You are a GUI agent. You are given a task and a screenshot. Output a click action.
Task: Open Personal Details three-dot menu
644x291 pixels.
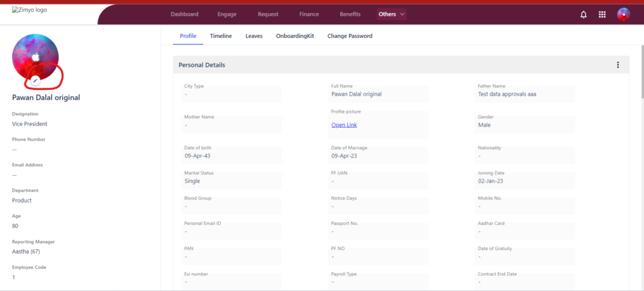click(x=618, y=65)
